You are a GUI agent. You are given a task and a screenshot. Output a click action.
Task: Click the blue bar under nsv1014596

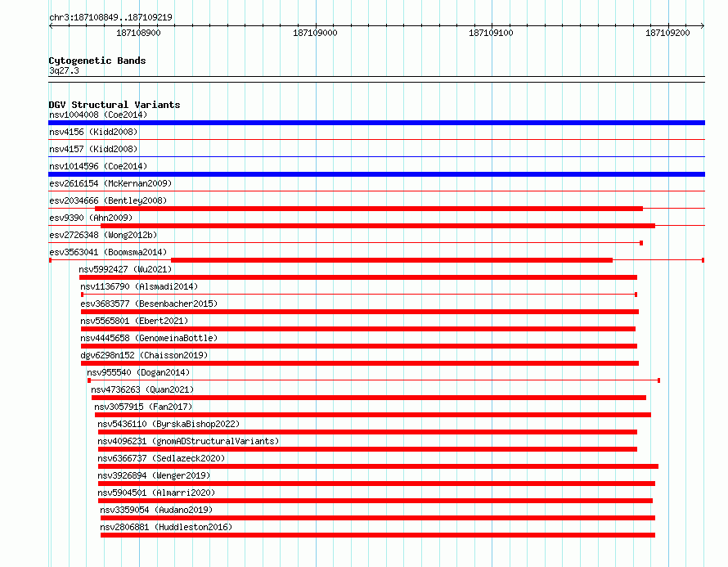(376, 174)
